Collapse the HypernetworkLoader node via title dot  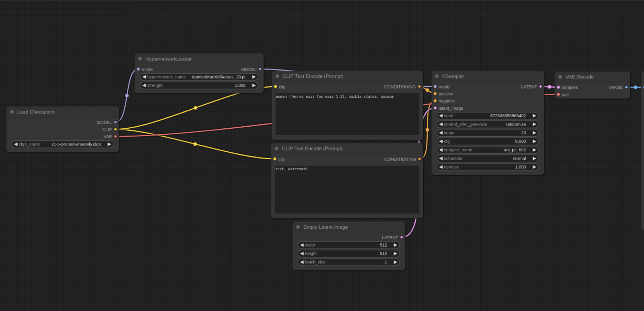point(140,59)
